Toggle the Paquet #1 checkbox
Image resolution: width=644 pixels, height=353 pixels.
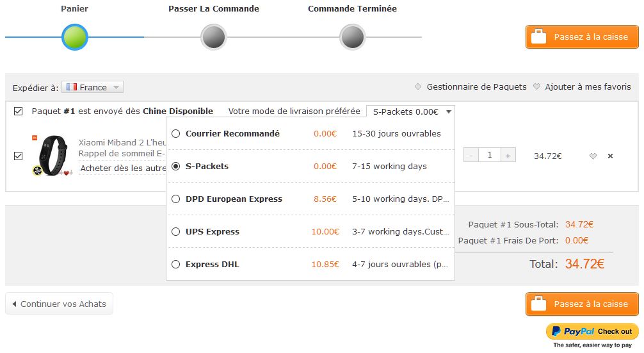(x=18, y=111)
